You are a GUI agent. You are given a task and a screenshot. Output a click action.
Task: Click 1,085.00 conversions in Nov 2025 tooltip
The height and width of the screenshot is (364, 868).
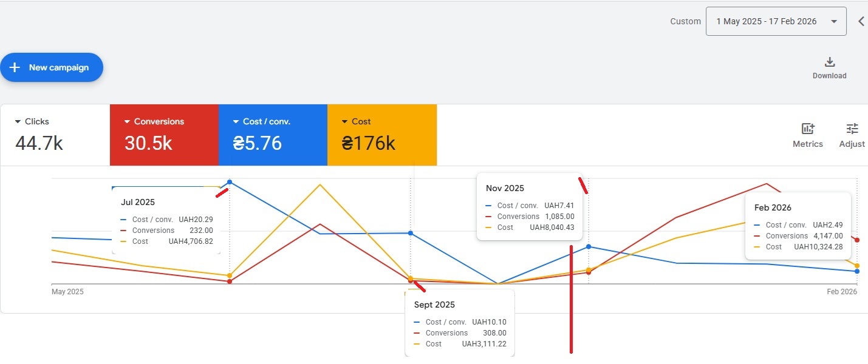point(559,217)
